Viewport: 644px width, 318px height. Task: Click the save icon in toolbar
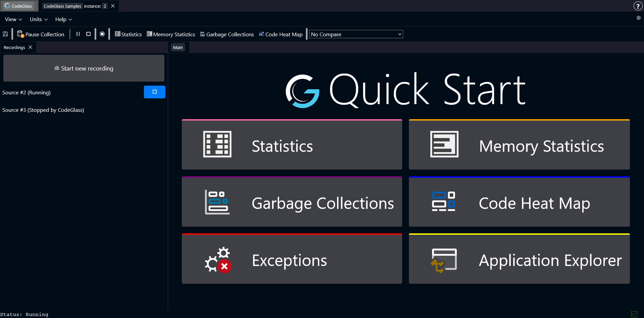[5, 34]
